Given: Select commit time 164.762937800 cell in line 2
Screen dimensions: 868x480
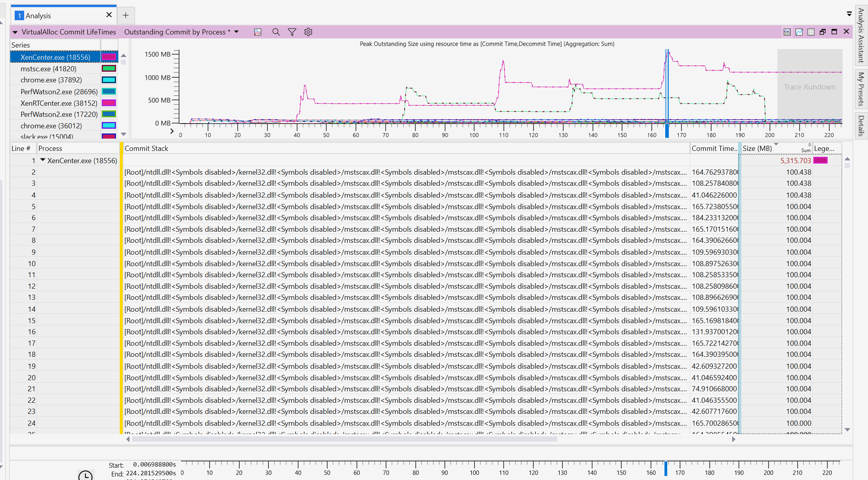Looking at the screenshot, I should 715,172.
